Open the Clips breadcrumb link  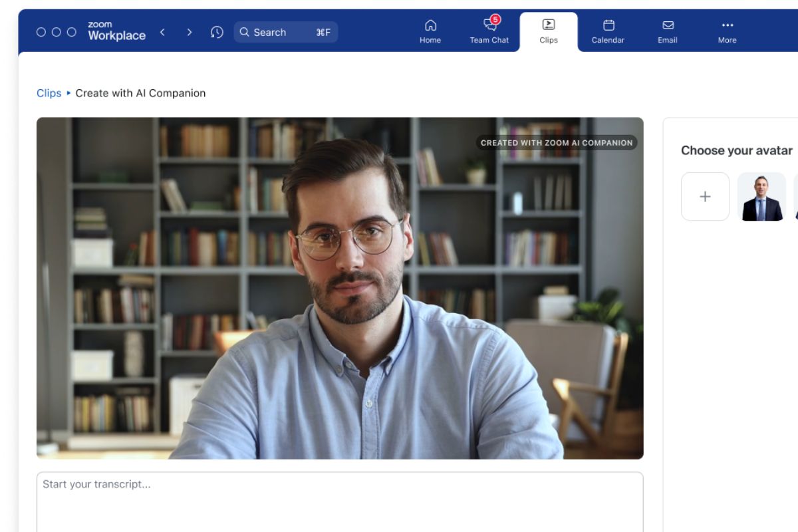click(x=49, y=93)
